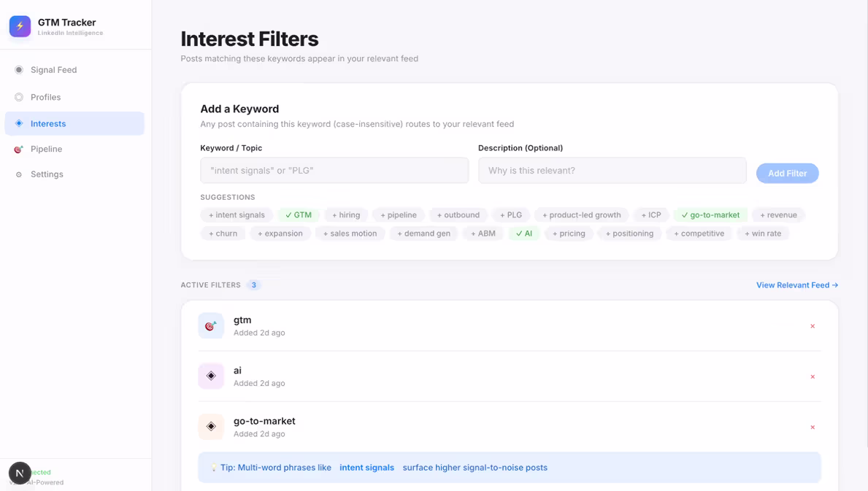
Task: Open Pipeline via its target icon
Action: point(17,148)
